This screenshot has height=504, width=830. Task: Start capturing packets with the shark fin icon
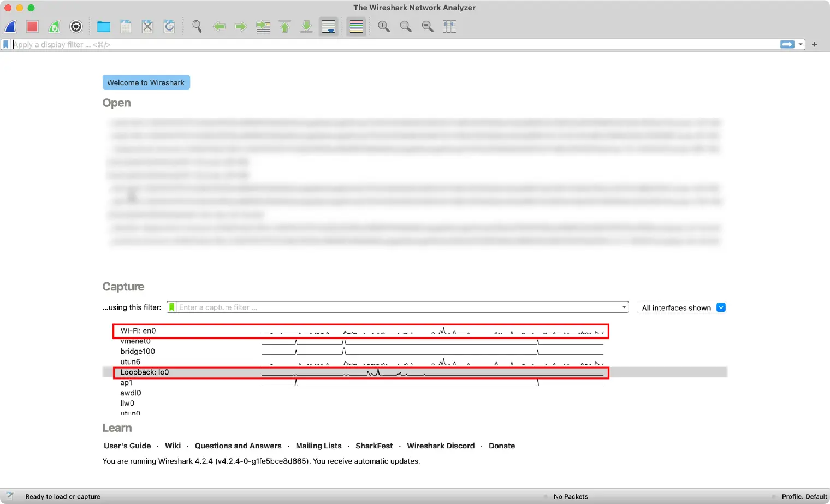pyautogui.click(x=11, y=26)
